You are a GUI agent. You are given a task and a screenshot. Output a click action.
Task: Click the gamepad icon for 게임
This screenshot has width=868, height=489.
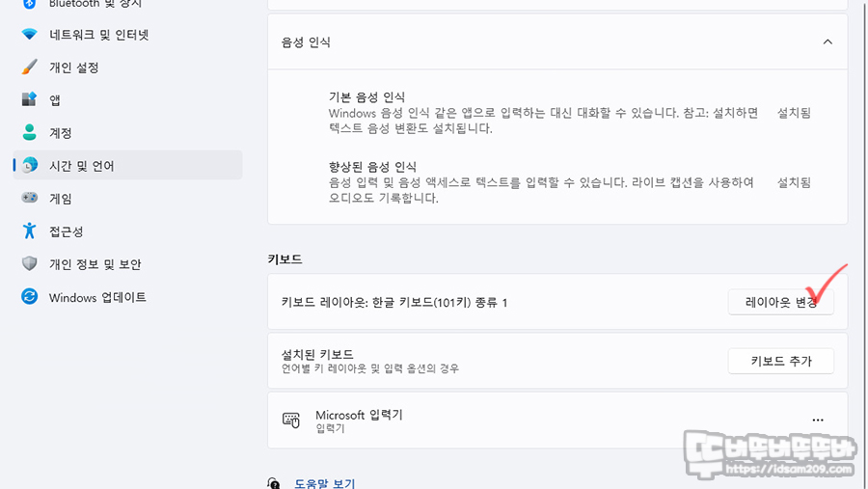click(x=29, y=198)
